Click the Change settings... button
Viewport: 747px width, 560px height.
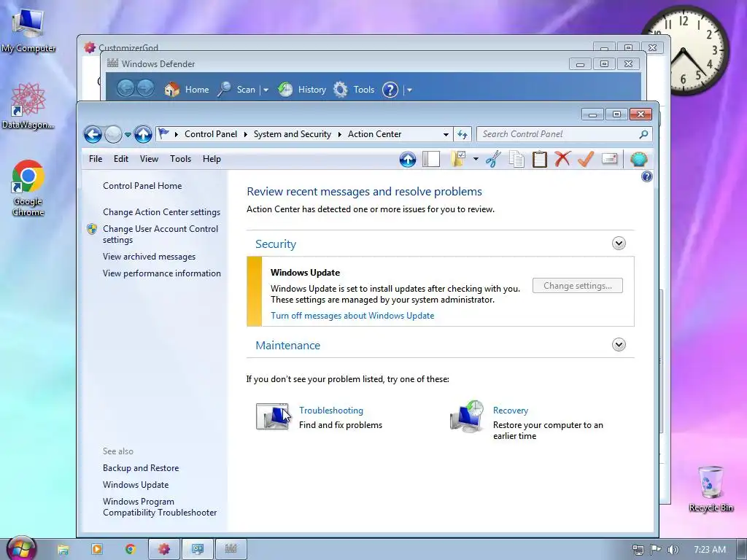[578, 286]
